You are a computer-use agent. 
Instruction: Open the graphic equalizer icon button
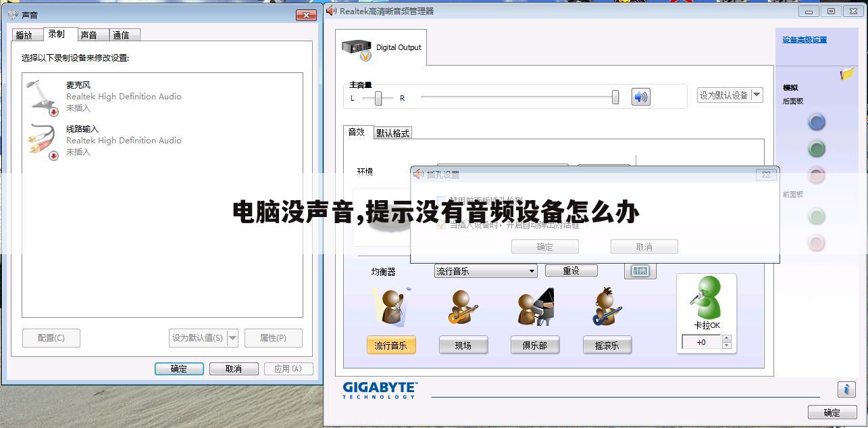point(640,271)
